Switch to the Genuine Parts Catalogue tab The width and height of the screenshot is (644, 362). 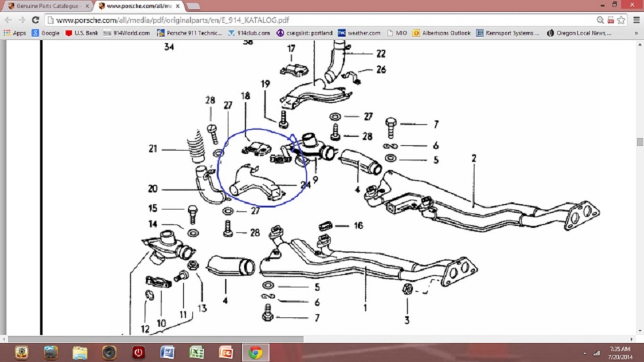[47, 6]
